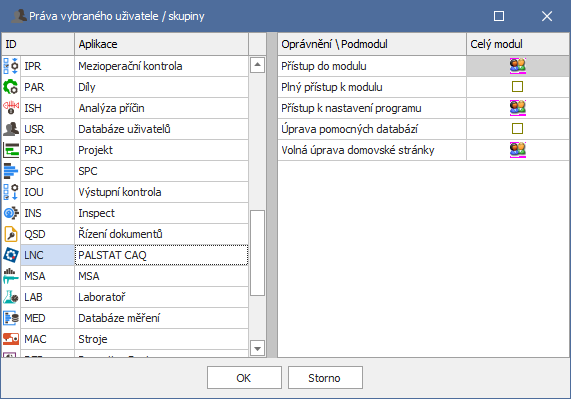
Task: Toggle Přístup do modulu group permission icon
Action: pos(517,66)
